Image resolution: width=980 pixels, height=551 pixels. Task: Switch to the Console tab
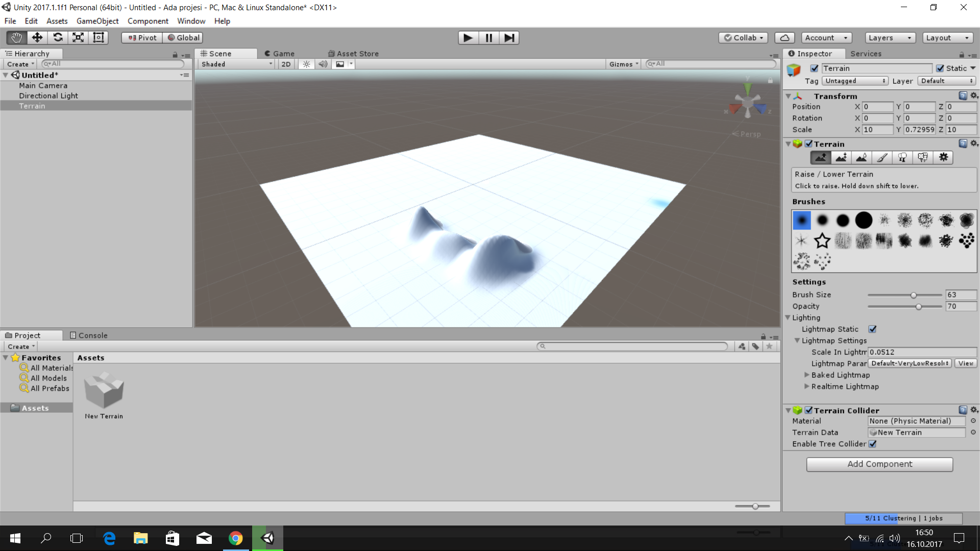point(89,335)
